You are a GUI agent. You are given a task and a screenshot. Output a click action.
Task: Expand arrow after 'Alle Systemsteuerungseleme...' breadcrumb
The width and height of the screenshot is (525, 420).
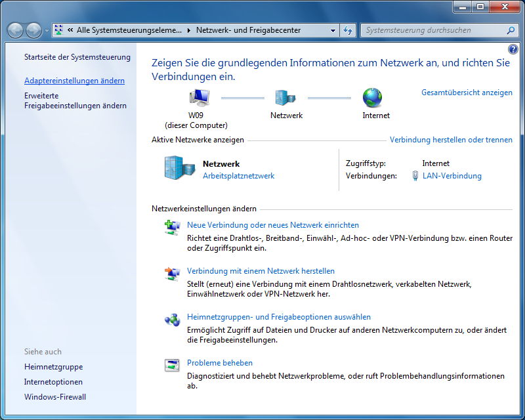(x=189, y=30)
